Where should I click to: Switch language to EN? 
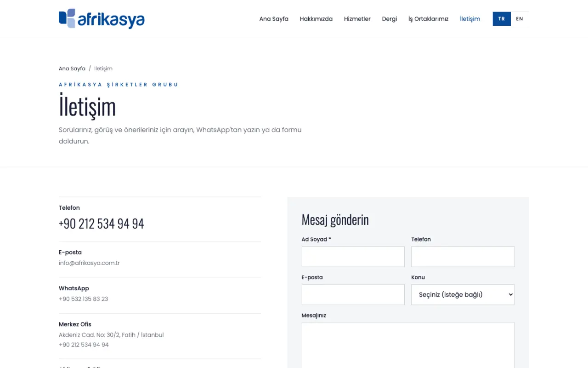[x=520, y=19]
